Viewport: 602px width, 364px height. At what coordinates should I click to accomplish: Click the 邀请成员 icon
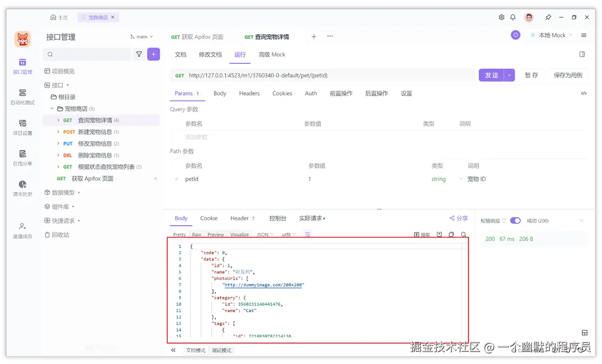click(x=22, y=226)
